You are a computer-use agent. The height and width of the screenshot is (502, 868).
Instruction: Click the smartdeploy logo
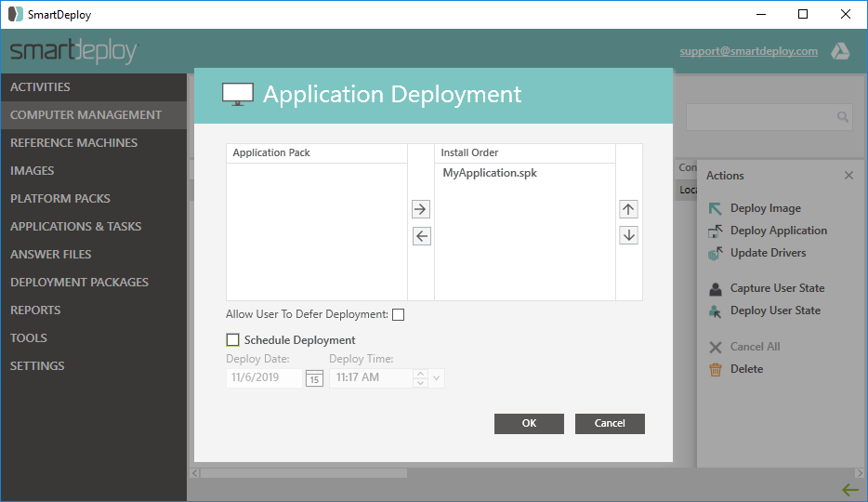click(73, 51)
